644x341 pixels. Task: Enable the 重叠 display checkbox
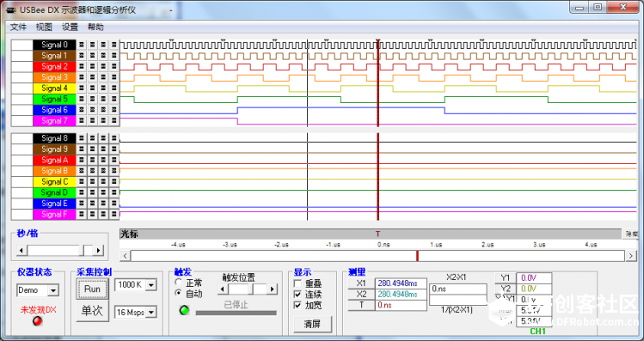297,283
